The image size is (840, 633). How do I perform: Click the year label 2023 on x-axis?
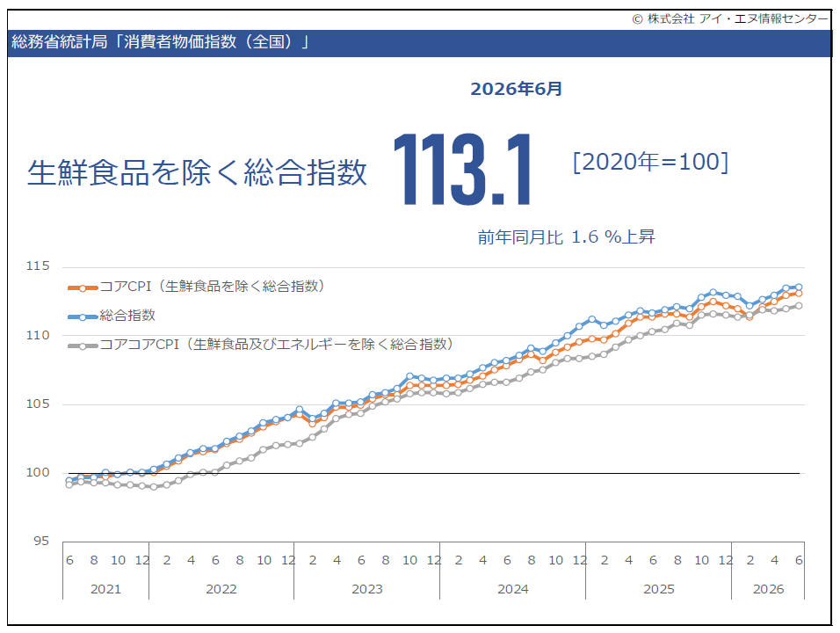[x=367, y=589]
